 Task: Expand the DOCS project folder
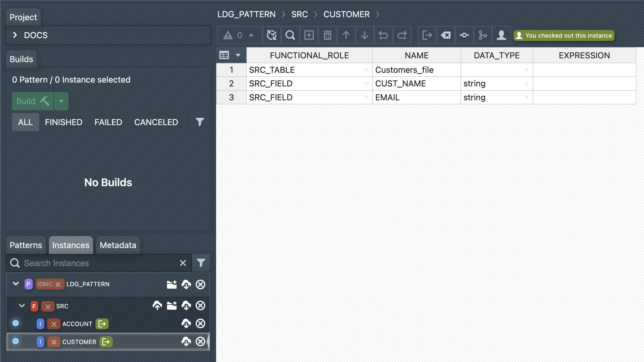tap(15, 35)
